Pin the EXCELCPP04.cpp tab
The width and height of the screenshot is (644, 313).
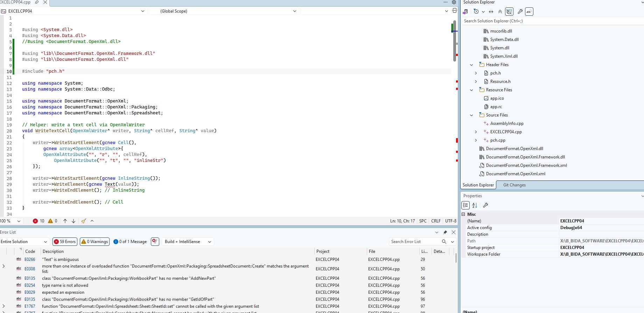pyautogui.click(x=37, y=2)
